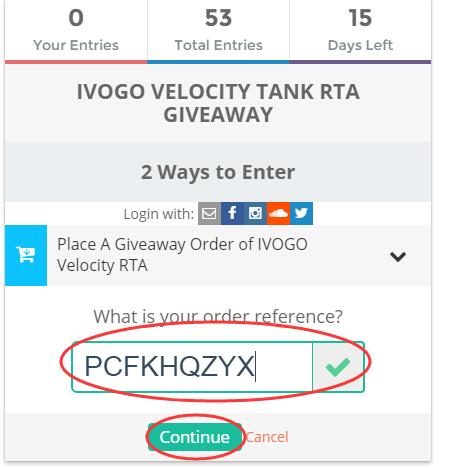Image resolution: width=455 pixels, height=468 pixels.
Task: Click the 'Login with:' label
Action: [159, 214]
